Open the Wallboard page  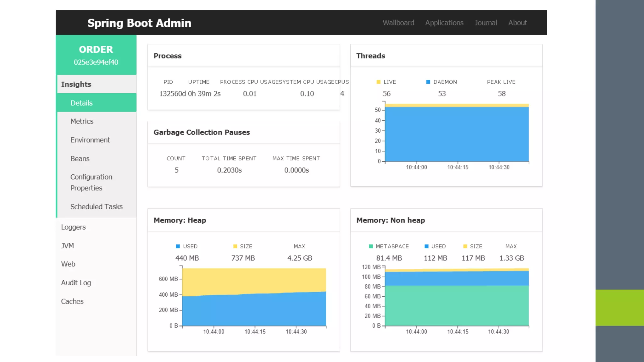point(398,23)
